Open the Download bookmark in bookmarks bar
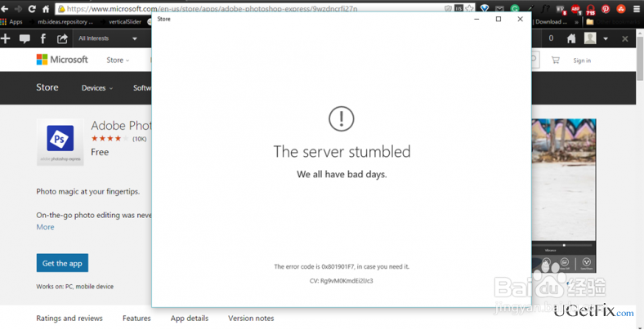Screen dimensions: 644x330 tap(549, 22)
